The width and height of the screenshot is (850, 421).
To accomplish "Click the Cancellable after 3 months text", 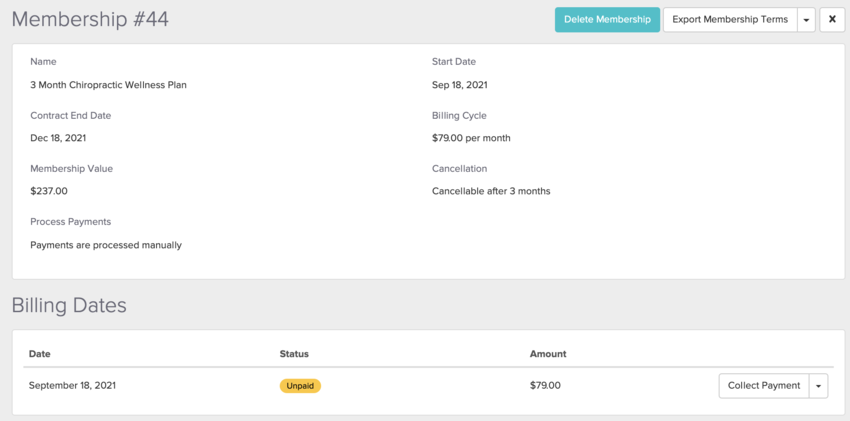I will point(491,191).
